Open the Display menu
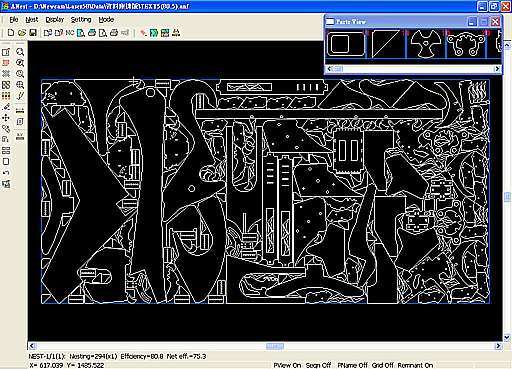 click(55, 20)
